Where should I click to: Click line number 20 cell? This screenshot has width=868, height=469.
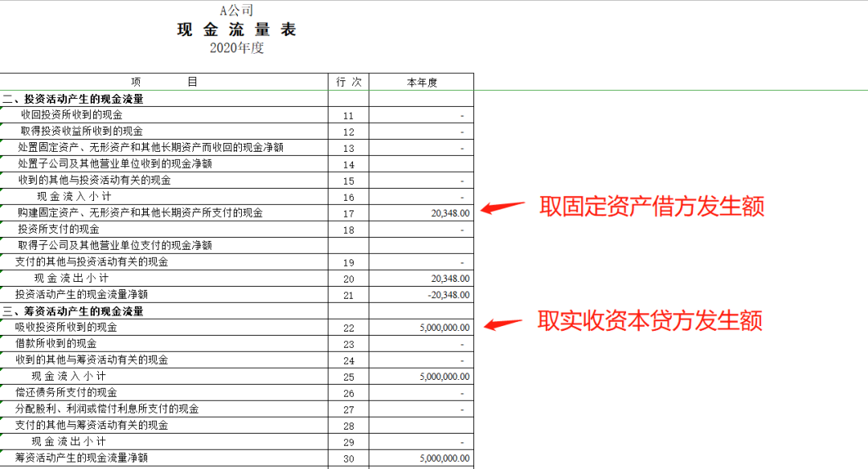348,279
